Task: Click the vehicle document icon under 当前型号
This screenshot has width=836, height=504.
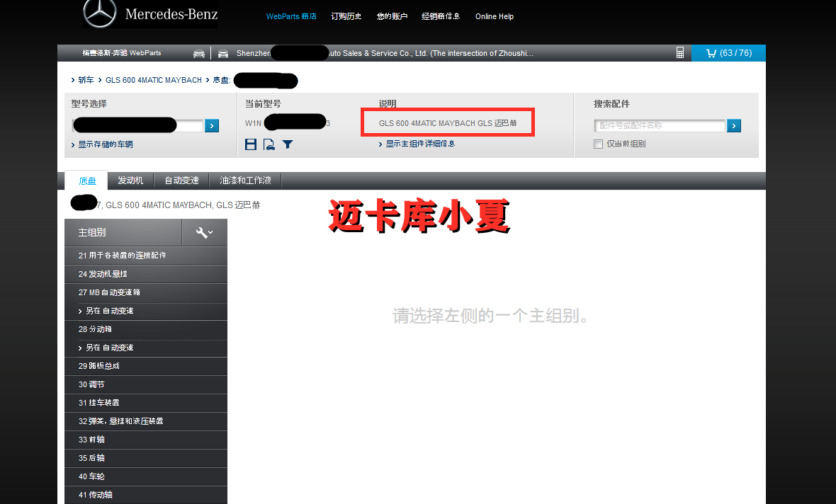Action: pyautogui.click(x=269, y=144)
